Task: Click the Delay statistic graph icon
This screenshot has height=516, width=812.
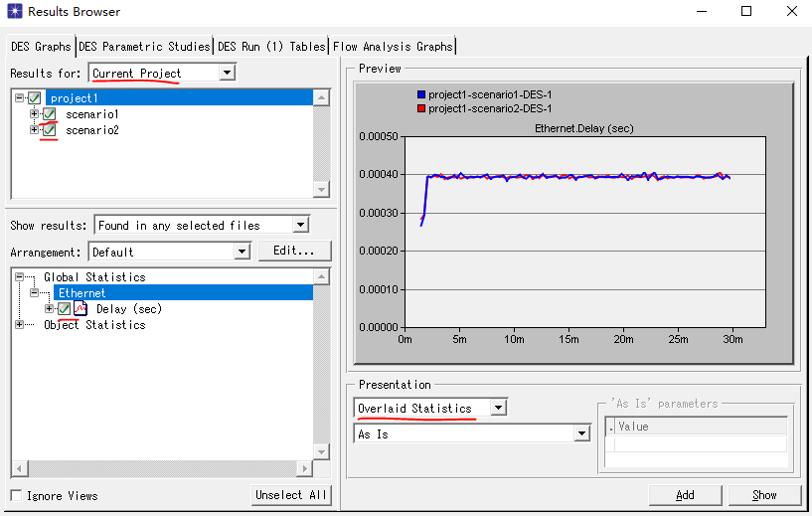Action: pyautogui.click(x=81, y=309)
